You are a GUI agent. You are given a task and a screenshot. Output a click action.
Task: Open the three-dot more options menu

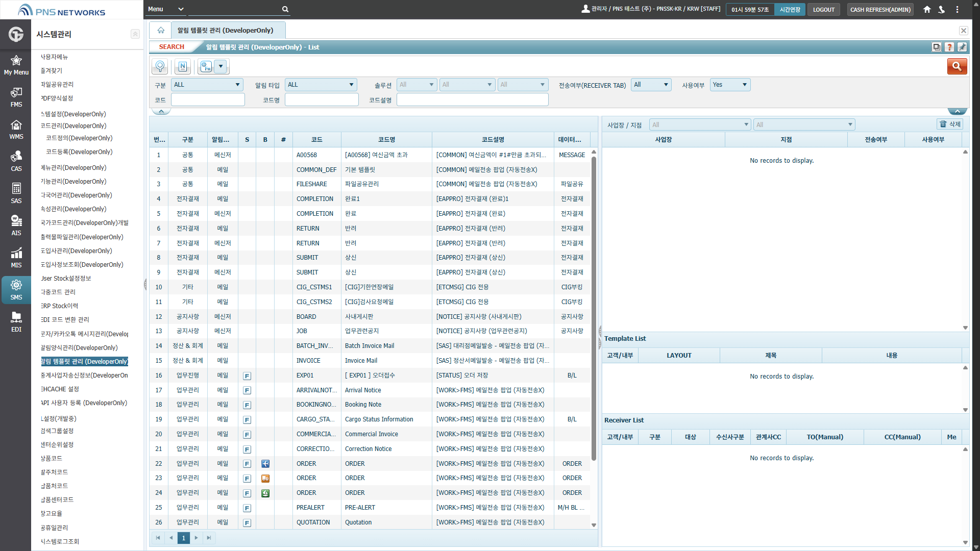point(957,9)
